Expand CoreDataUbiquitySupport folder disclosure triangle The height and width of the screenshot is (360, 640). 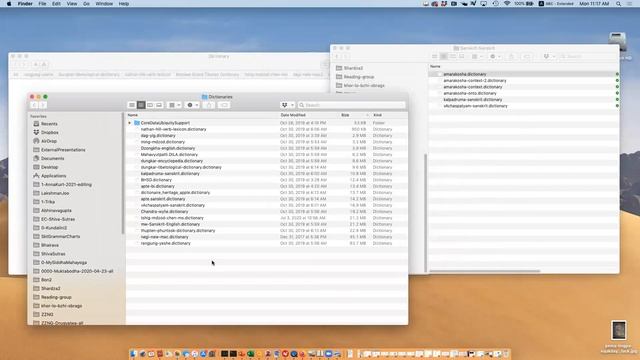pos(130,123)
